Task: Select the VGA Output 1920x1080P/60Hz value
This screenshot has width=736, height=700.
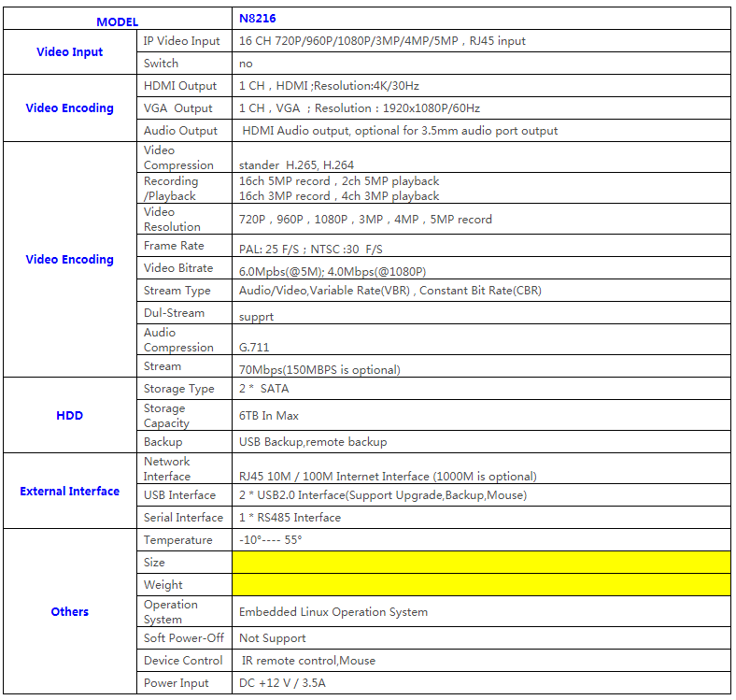Action: [360, 108]
